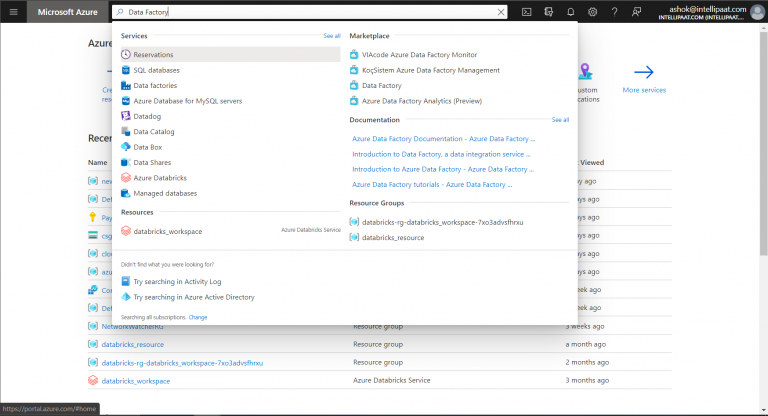Screen dimensions: 768x416
Task: Click Azure Active Directory search icon
Action: click(126, 297)
